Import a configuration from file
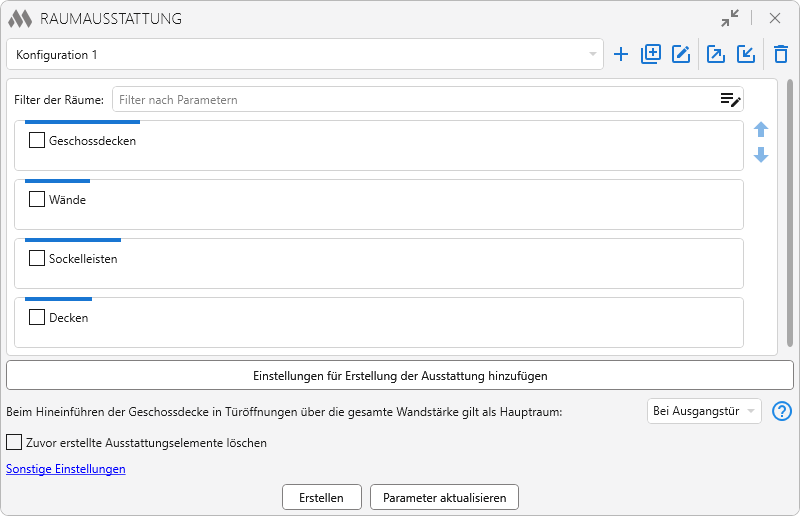Viewport: 800px width, 516px height. tap(746, 55)
